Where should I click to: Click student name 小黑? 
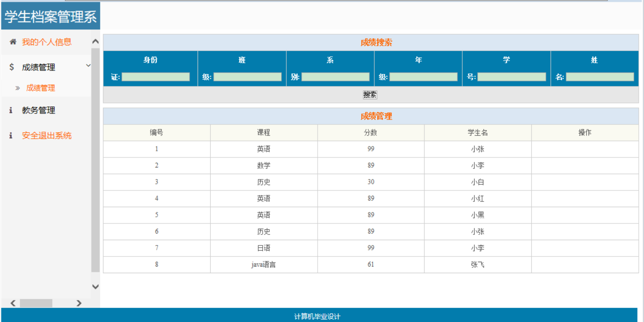pyautogui.click(x=478, y=215)
